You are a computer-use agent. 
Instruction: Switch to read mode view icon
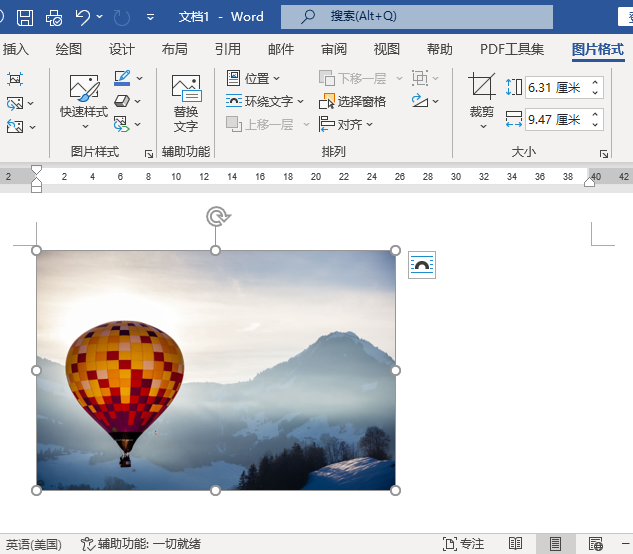coord(515,544)
